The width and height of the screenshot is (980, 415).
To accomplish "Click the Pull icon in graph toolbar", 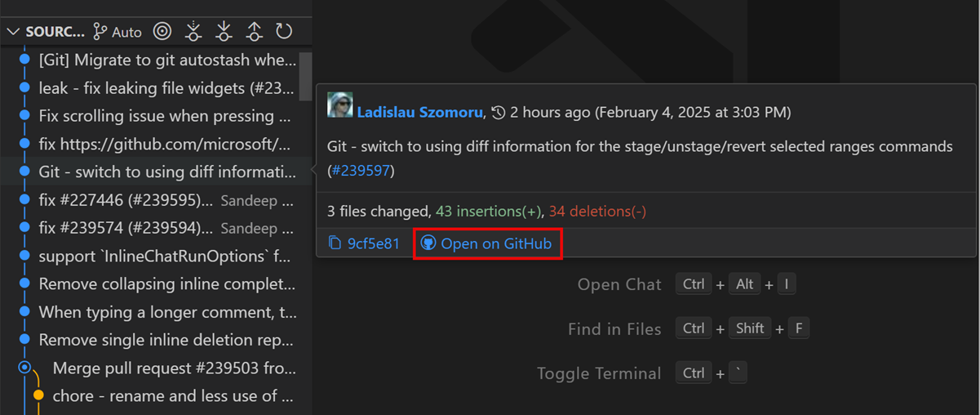I will pos(224,32).
